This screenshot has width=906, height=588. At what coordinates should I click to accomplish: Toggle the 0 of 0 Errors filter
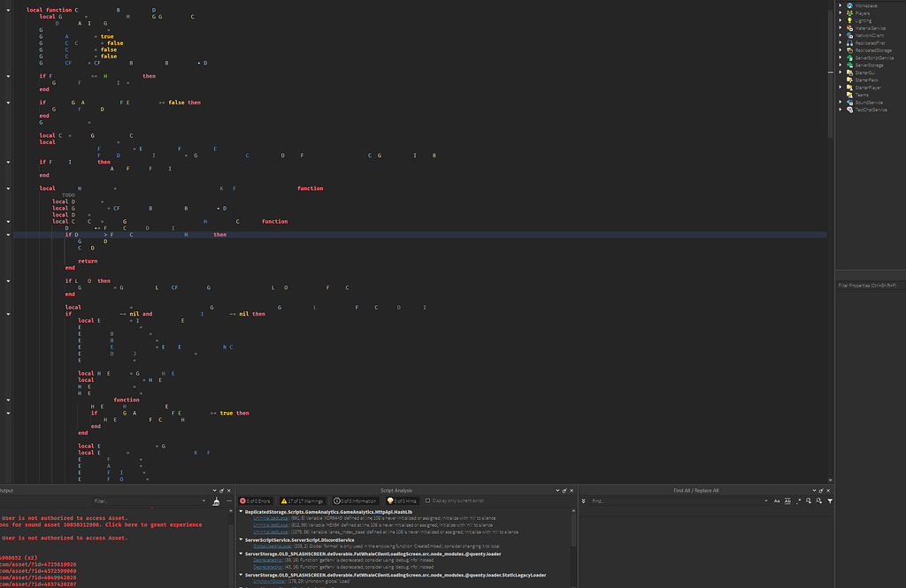(257, 500)
